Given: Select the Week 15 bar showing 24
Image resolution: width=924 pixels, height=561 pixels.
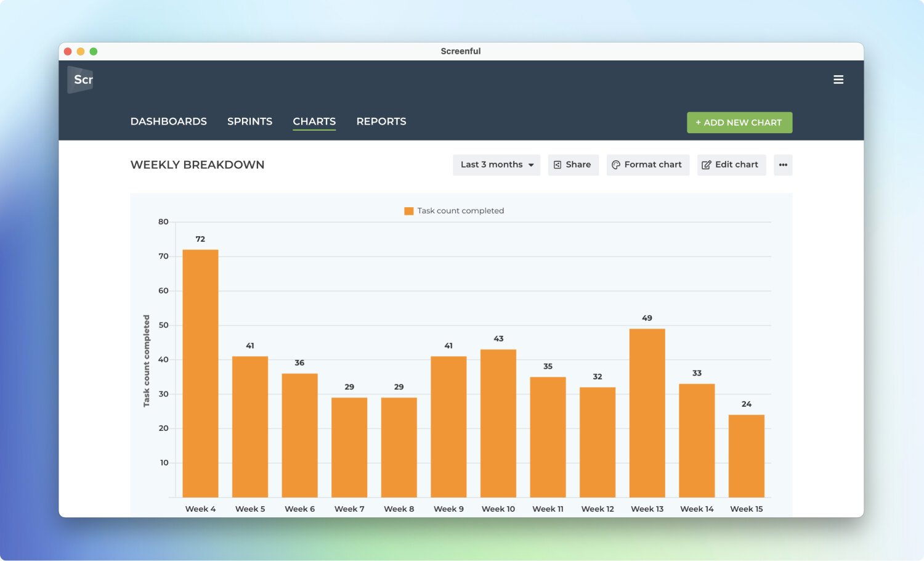Looking at the screenshot, I should pos(747,456).
